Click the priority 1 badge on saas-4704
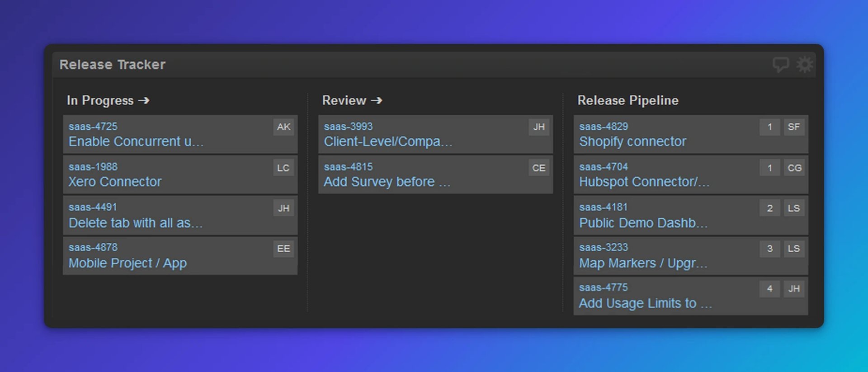The width and height of the screenshot is (868, 372). click(770, 168)
